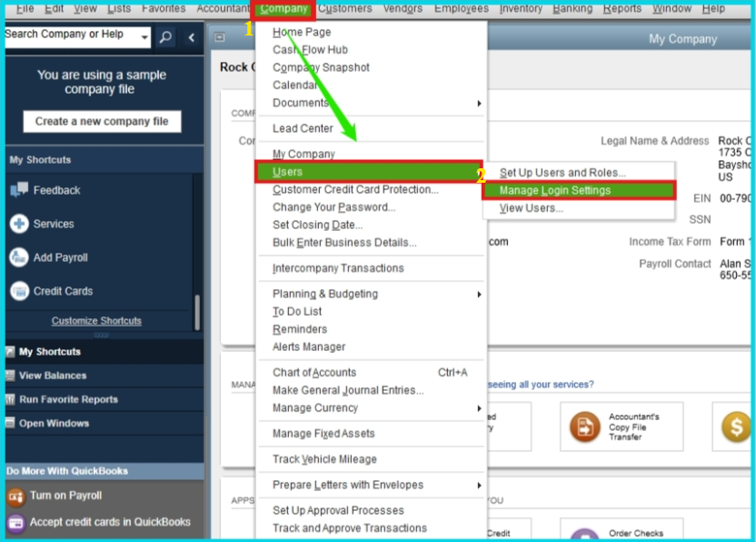The height and width of the screenshot is (542, 756).
Task: Open Lead Center from menu
Action: pos(303,128)
